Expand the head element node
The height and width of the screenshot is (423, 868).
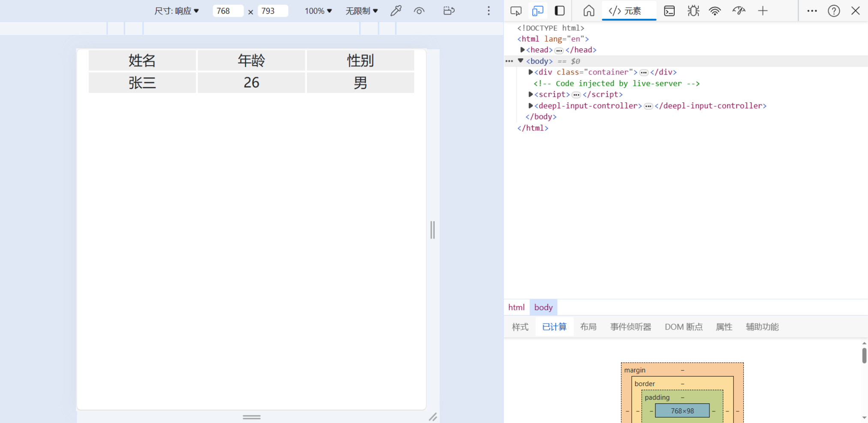(x=523, y=50)
